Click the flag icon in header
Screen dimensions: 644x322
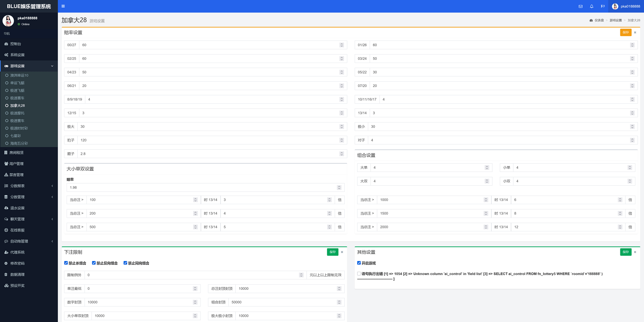click(x=603, y=6)
